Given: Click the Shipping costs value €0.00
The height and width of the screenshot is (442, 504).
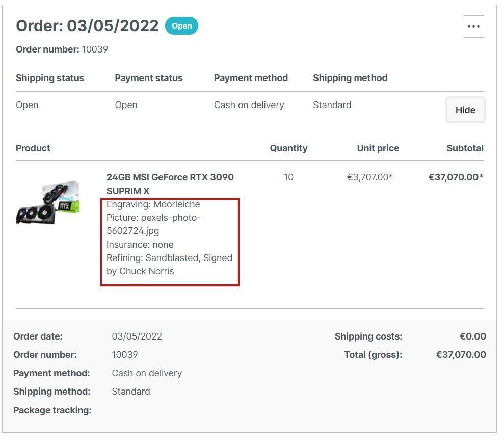Looking at the screenshot, I should (472, 336).
